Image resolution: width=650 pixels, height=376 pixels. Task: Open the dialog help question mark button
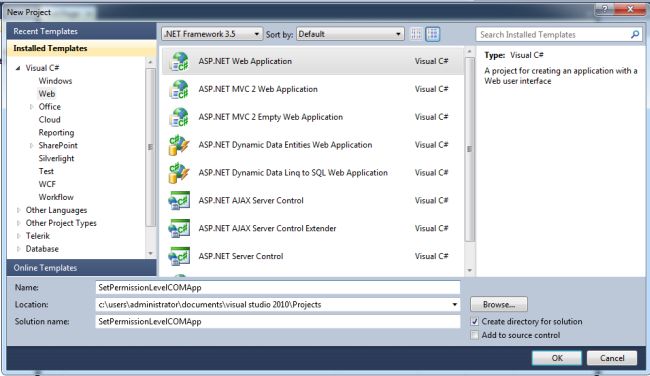click(x=605, y=9)
